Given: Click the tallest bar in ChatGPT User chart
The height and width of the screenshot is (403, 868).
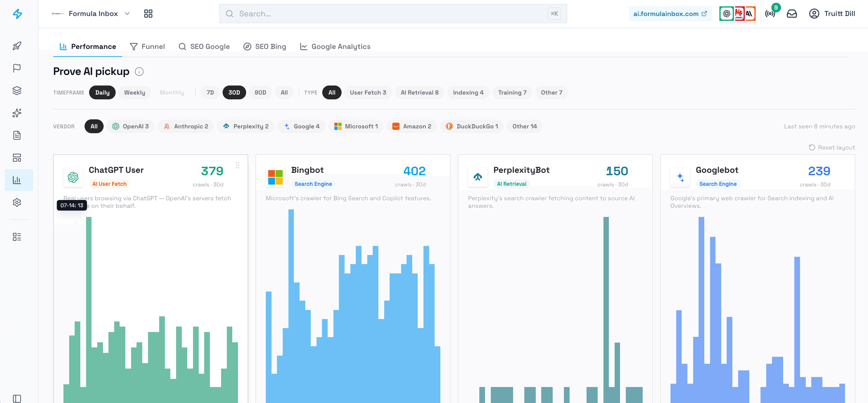Looking at the screenshot, I should pos(88,310).
